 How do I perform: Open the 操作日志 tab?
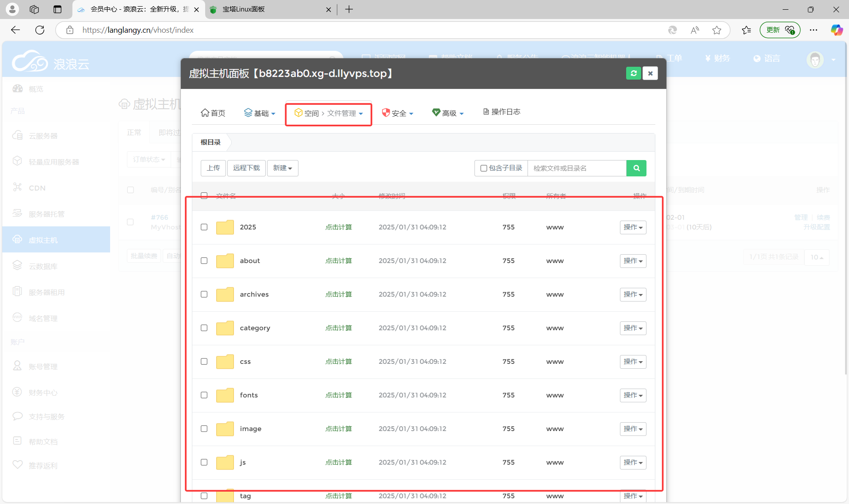click(x=501, y=112)
